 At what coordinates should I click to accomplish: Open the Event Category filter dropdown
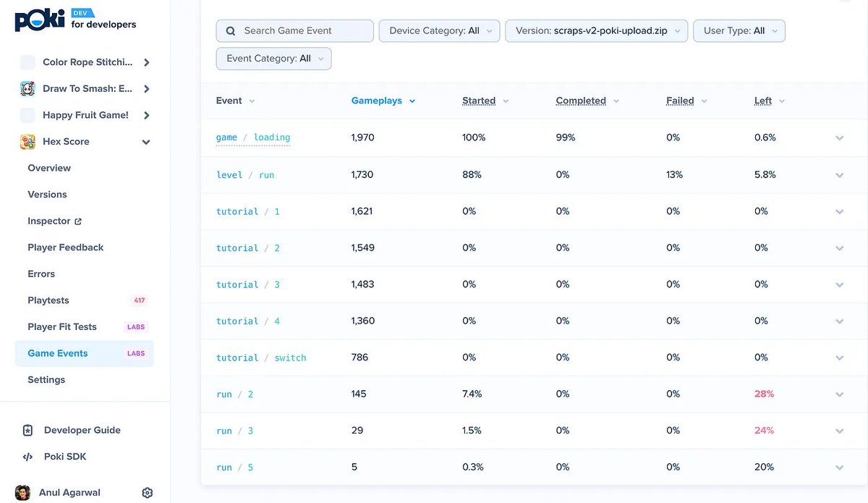[x=273, y=59]
